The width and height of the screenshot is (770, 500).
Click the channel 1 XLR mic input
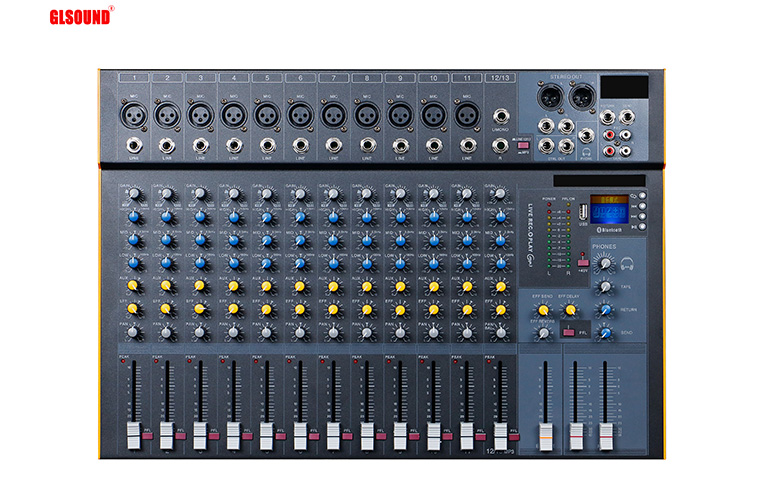pyautogui.click(x=135, y=114)
